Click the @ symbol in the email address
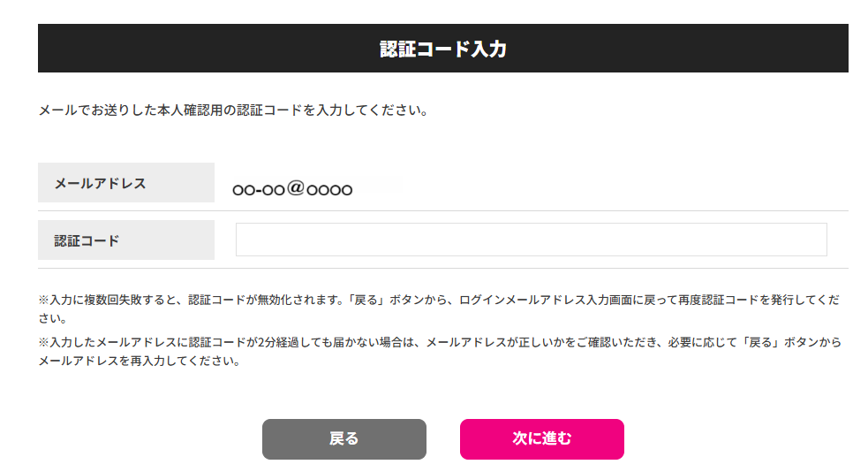Viewport: 868px width, 472px height. point(296,188)
